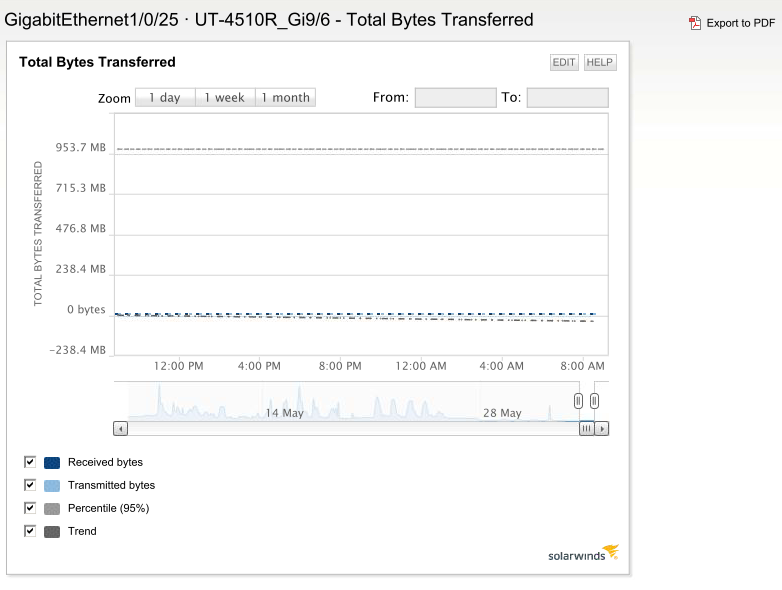The image size is (782, 590).
Task: Click the 953.7 MB axis label
Action: click(81, 147)
